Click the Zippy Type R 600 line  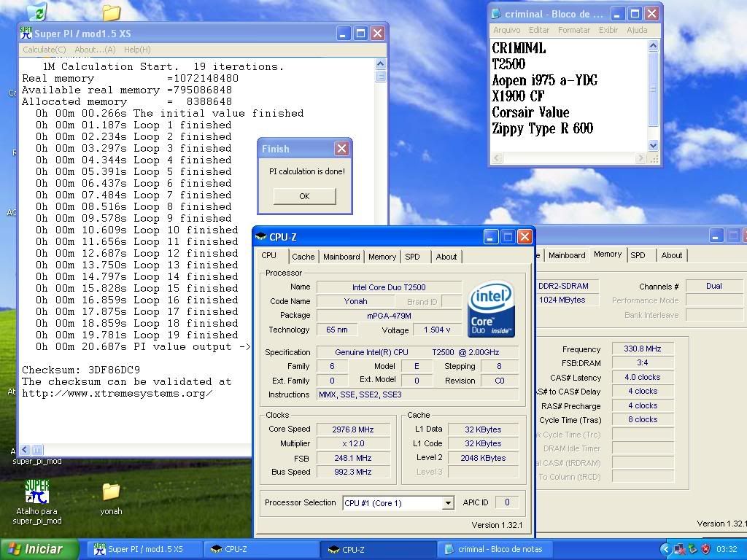542,128
